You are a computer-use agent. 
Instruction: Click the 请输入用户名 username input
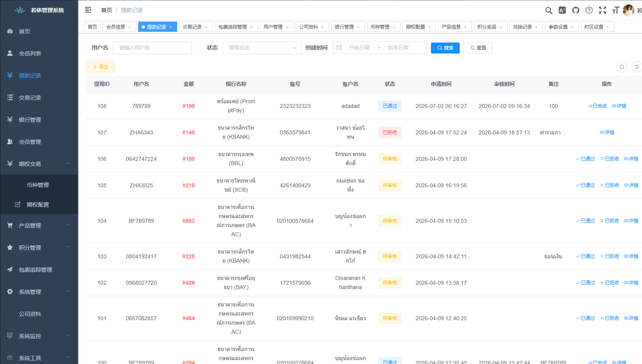pyautogui.click(x=152, y=48)
